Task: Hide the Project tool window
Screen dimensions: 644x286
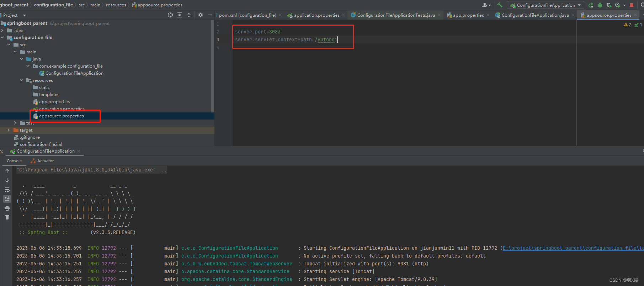Action: pyautogui.click(x=210, y=15)
